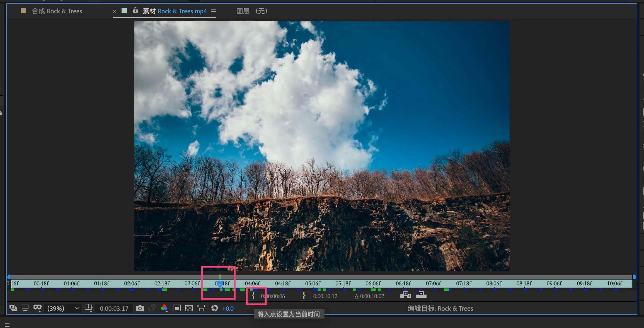Toggle the transparency grid checkerboard
This screenshot has width=644, height=328.
click(x=189, y=308)
